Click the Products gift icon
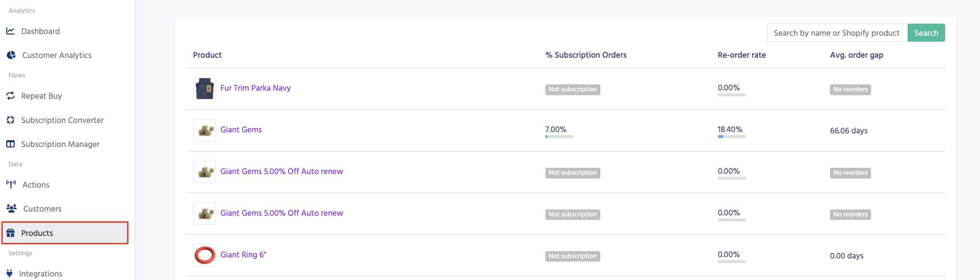Screen dimensions: 980x280 tap(11, 233)
